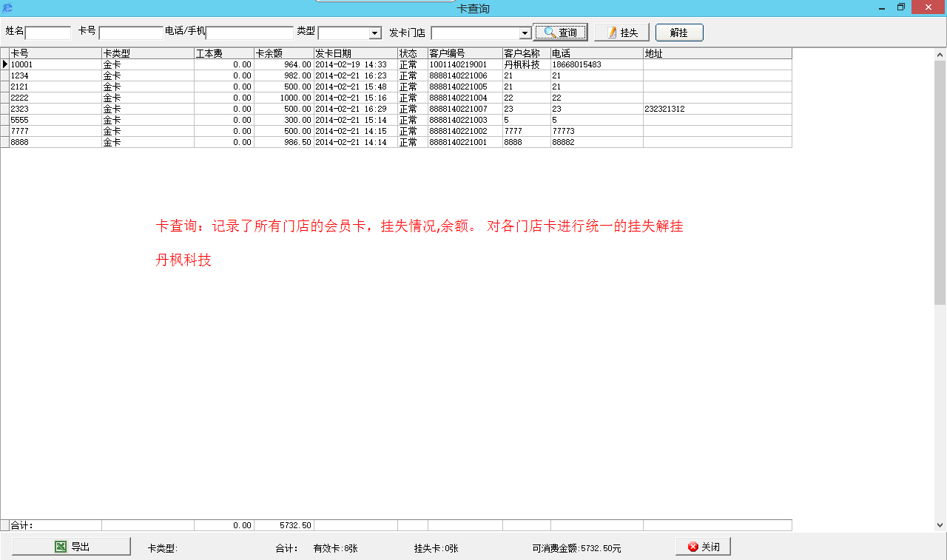Select card number 1234 cell

[55, 75]
